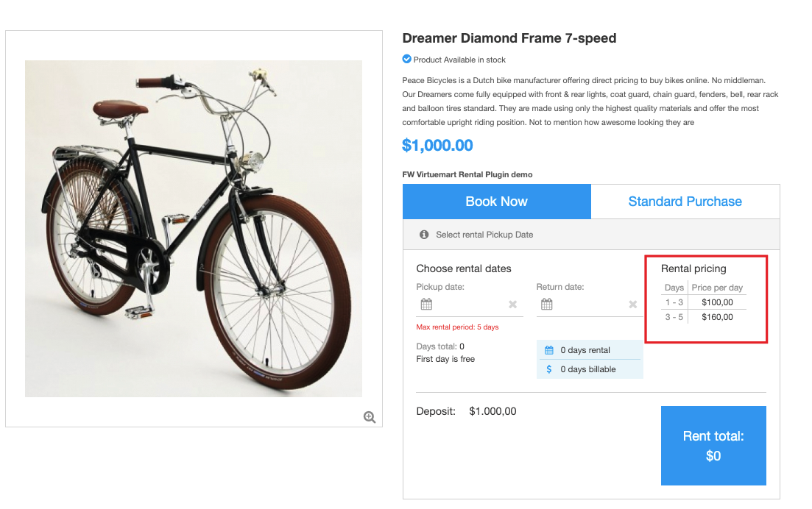The height and width of the screenshot is (509, 812).
Task: Click into the Pickup date field
Action: 469,305
